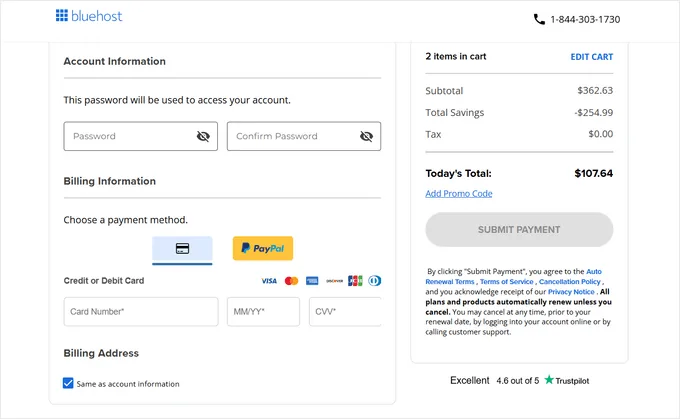
Task: Click the phone icon in header
Action: click(539, 19)
